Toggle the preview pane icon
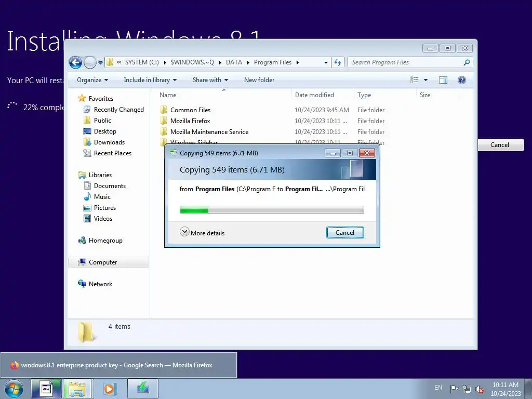The width and height of the screenshot is (532, 399). pos(443,80)
